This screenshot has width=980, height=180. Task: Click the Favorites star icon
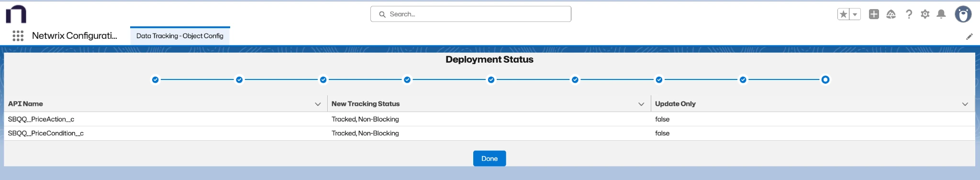[844, 14]
